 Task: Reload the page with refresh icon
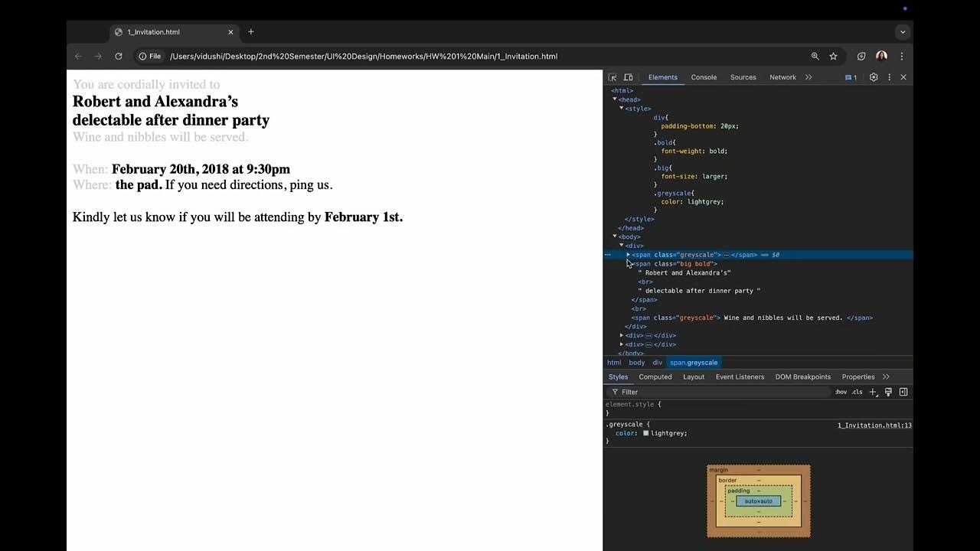coord(119,56)
